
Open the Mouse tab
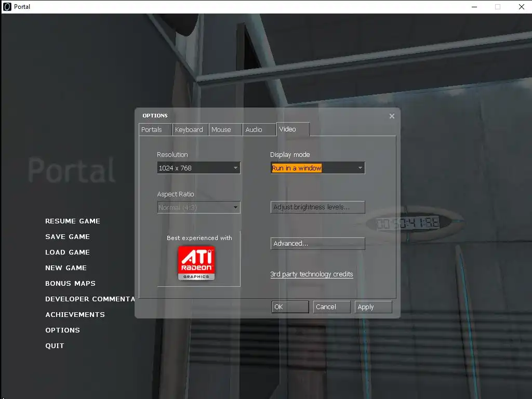(225, 129)
